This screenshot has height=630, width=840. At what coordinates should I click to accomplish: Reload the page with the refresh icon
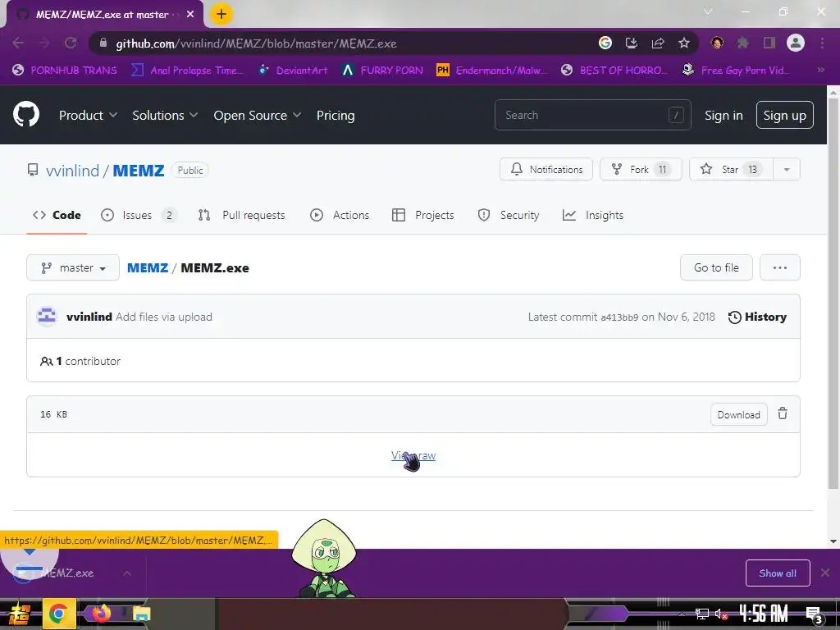pyautogui.click(x=71, y=43)
